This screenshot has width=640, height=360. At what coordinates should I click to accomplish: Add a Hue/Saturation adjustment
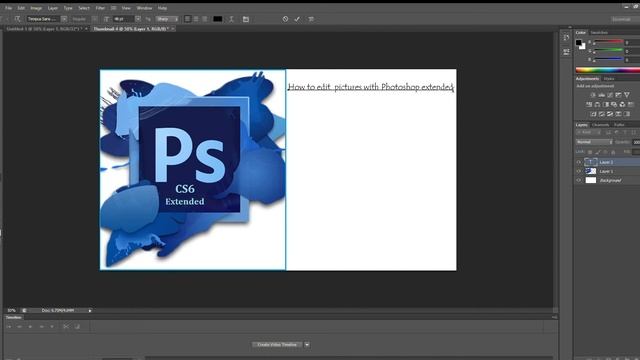[589, 104]
